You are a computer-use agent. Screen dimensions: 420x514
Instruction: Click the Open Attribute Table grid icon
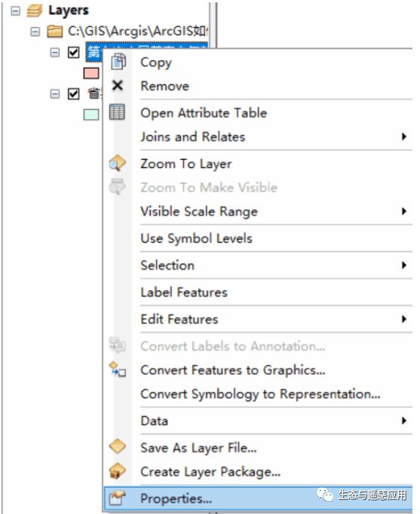pos(117,112)
